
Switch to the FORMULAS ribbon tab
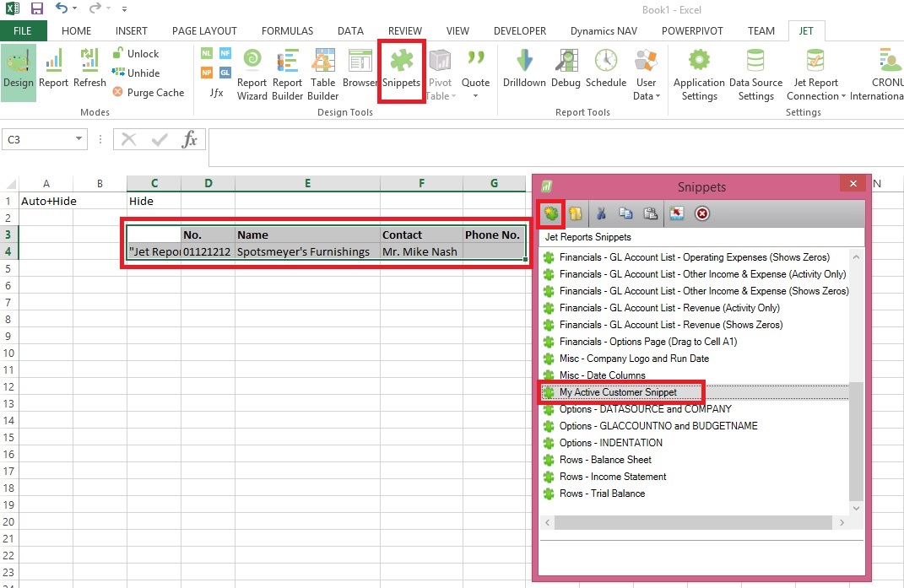coord(287,31)
